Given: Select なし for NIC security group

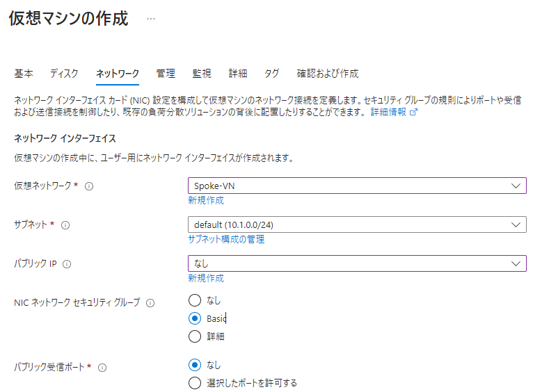Looking at the screenshot, I should point(195,301).
